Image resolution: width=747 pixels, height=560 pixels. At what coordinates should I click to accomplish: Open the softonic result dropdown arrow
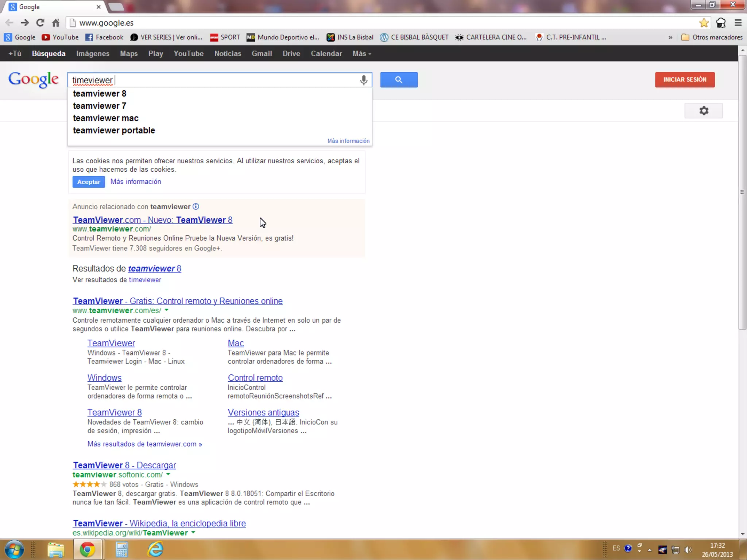tap(168, 475)
